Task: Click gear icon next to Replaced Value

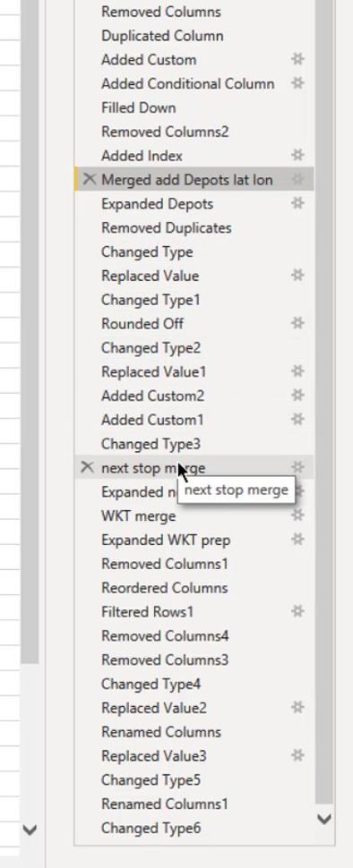Action: [298, 276]
